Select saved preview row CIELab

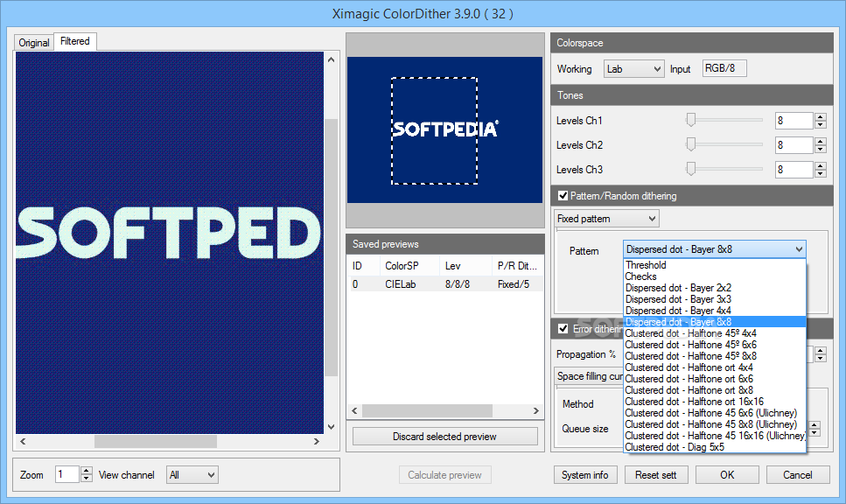coord(445,284)
